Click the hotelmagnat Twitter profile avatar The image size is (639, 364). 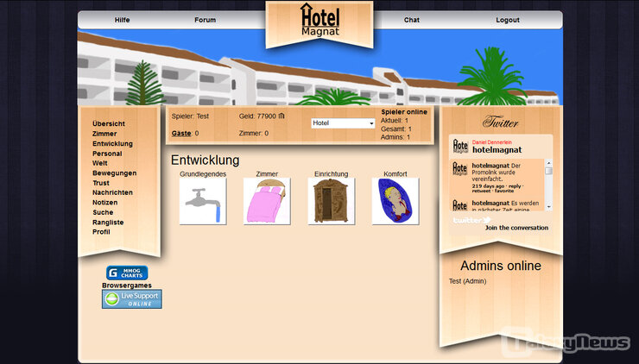tap(460, 147)
